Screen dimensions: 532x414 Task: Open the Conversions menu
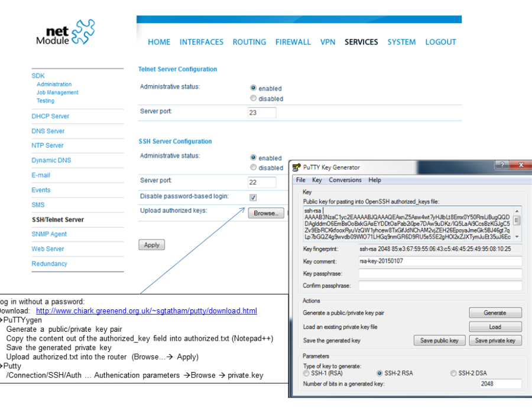[345, 180]
